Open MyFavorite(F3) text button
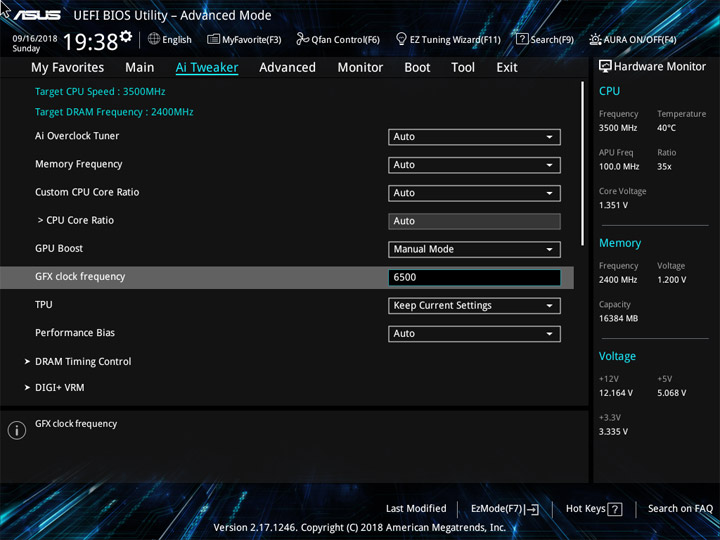The image size is (720, 540). tap(252, 40)
